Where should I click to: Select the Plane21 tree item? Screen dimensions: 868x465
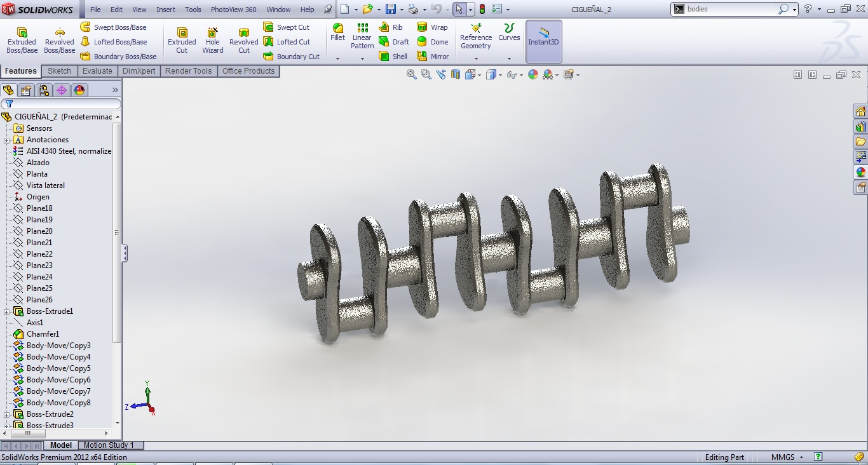coord(39,243)
